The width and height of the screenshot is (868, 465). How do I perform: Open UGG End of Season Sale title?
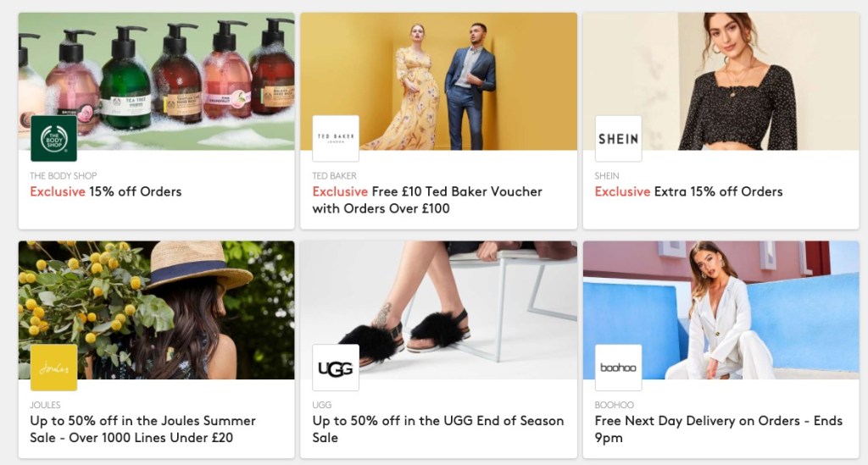point(438,429)
